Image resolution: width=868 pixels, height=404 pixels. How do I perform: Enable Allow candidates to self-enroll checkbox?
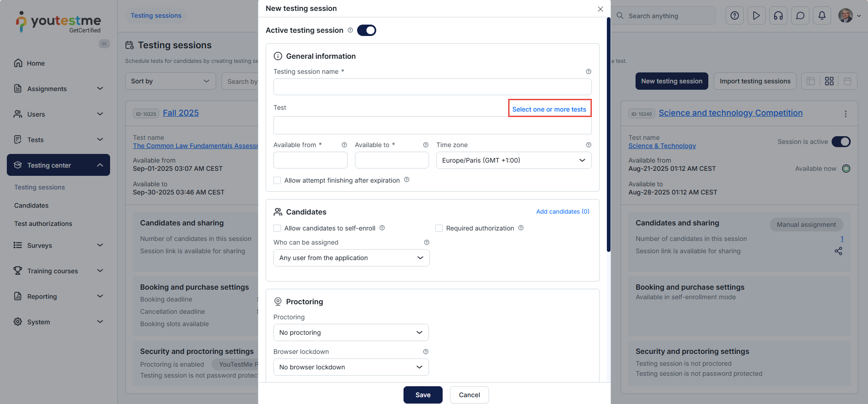[x=277, y=228]
